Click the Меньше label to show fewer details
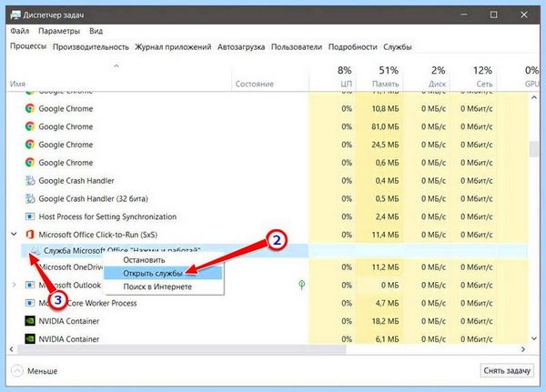The height and width of the screenshot is (392, 546). pyautogui.click(x=43, y=371)
